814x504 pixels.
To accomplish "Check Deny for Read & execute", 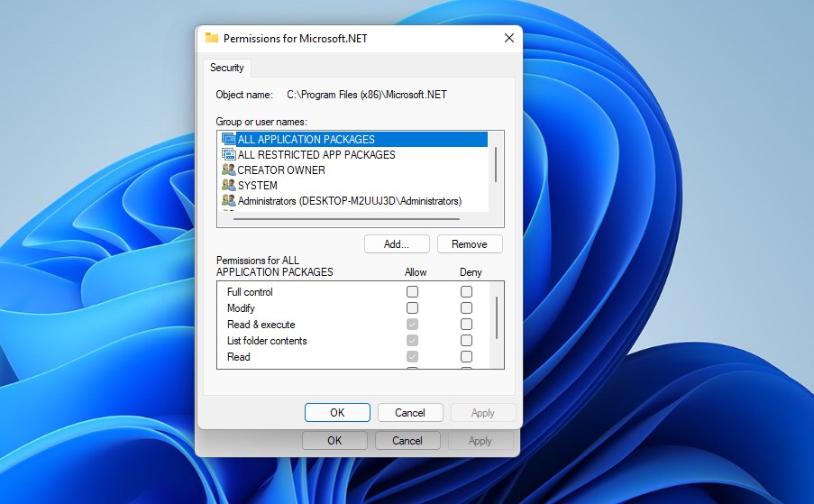I will [x=466, y=324].
